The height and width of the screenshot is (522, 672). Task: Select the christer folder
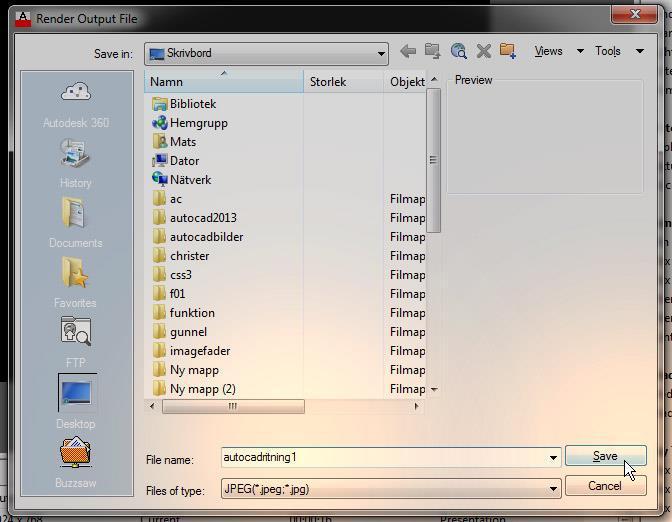tap(181, 256)
